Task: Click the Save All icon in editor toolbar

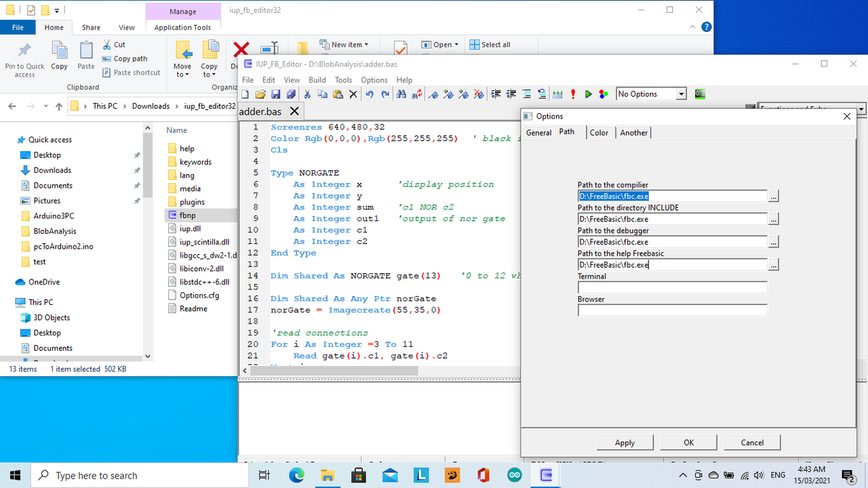Action: pos(291,94)
